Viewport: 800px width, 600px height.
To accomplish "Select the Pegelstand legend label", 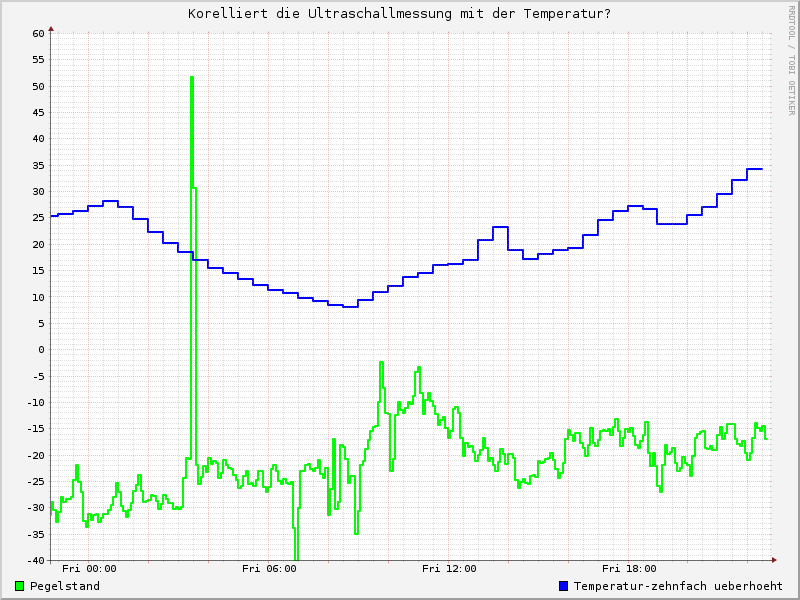I will point(65,586).
